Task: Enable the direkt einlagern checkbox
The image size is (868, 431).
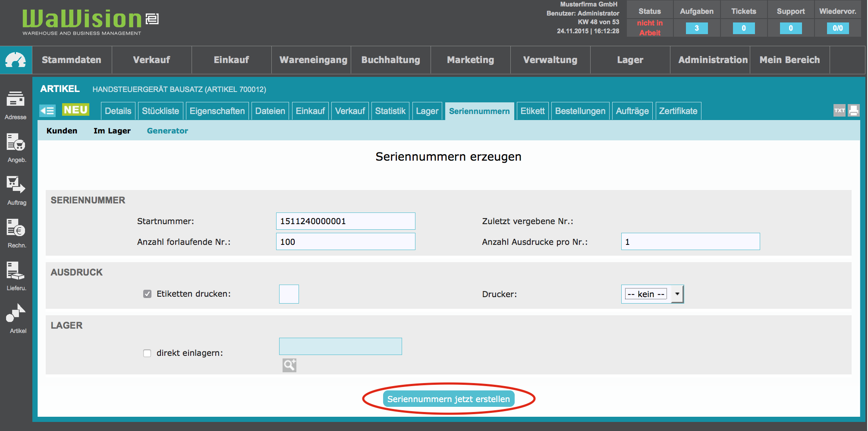Action: (x=148, y=353)
